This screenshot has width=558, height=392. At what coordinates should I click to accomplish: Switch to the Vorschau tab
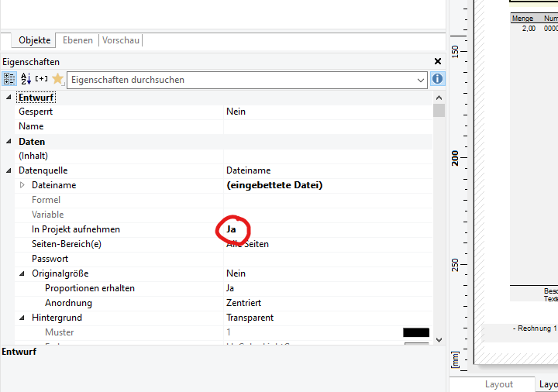click(121, 40)
